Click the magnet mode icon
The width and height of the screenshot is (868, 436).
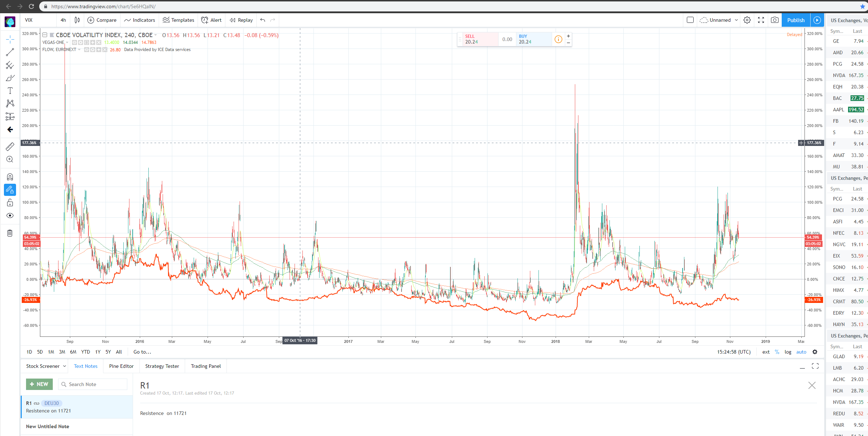click(10, 177)
